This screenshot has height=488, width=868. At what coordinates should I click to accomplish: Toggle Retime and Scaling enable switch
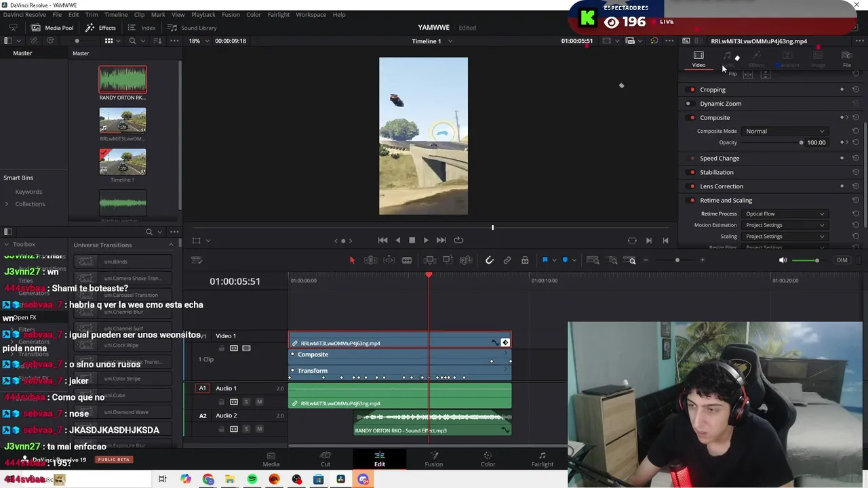pos(692,201)
